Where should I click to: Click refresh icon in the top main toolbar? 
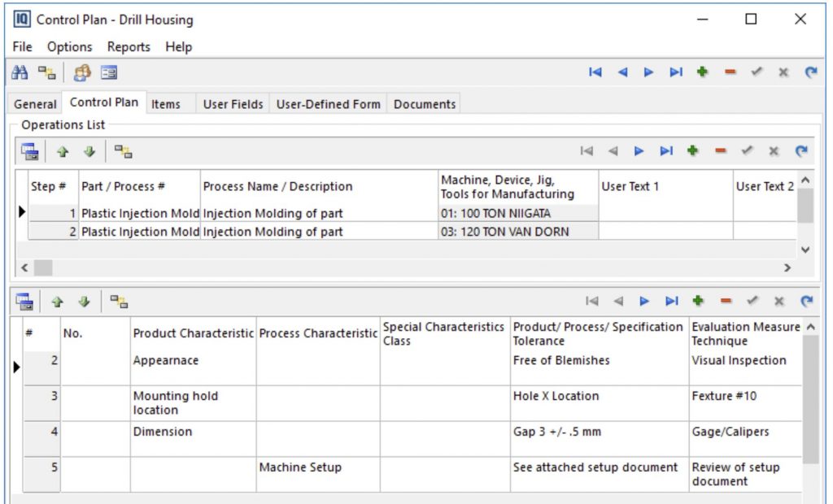tap(810, 72)
